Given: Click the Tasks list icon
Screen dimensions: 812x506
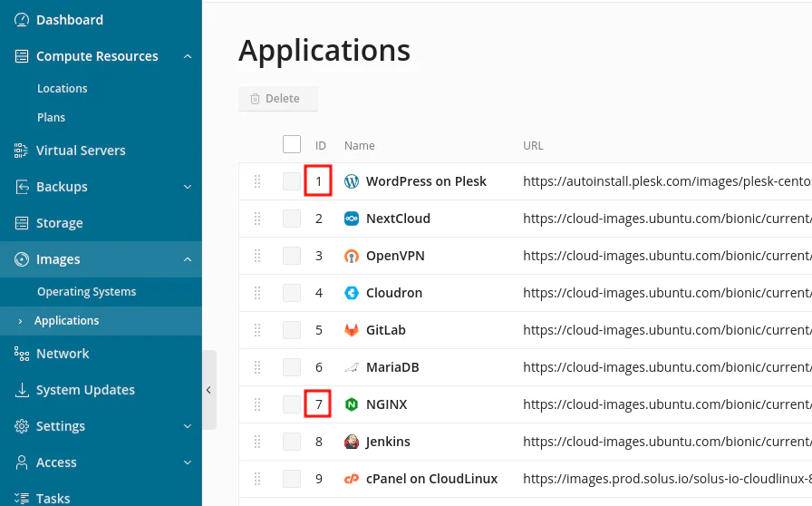Looking at the screenshot, I should click(22, 499).
